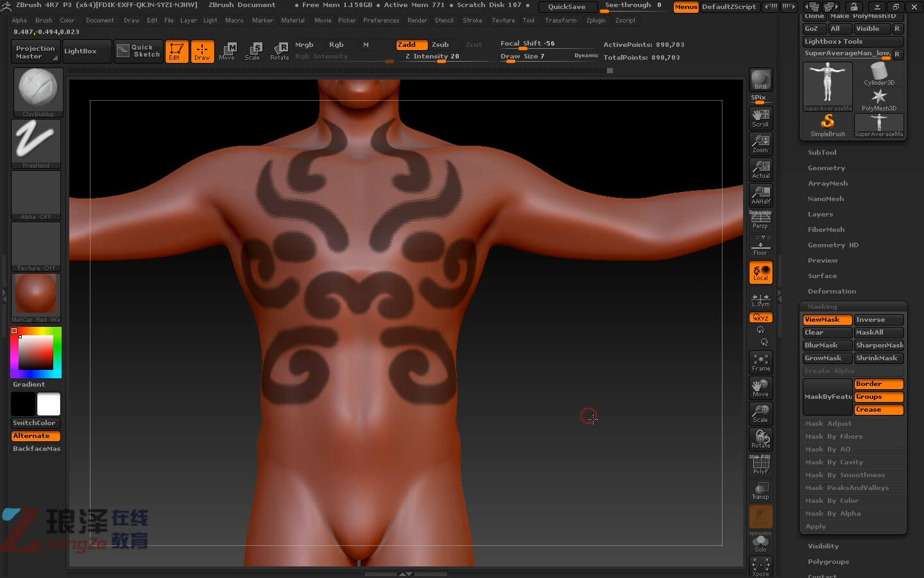924x578 pixels.
Task: Toggle PolyF wireframe display
Action: coord(760,465)
